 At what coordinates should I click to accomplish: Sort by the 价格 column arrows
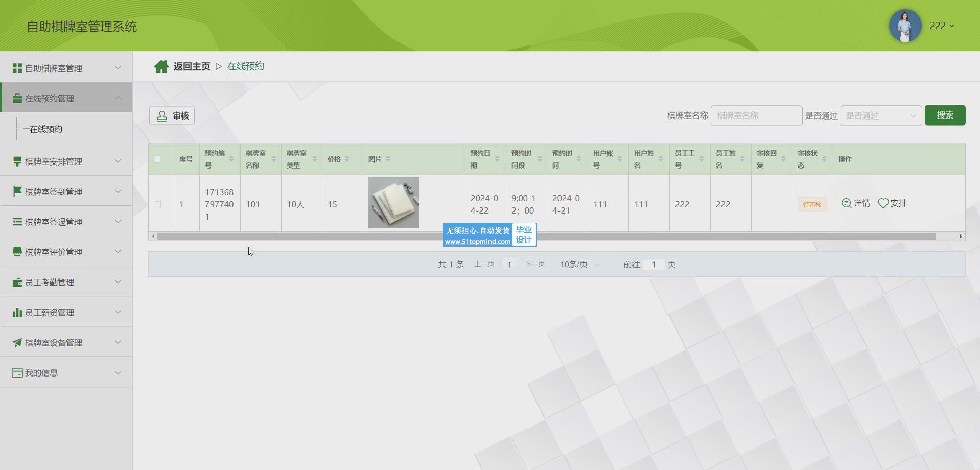click(347, 159)
